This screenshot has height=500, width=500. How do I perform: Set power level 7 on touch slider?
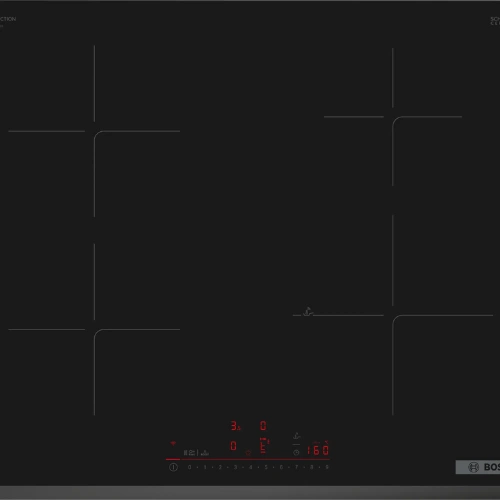click(296, 467)
